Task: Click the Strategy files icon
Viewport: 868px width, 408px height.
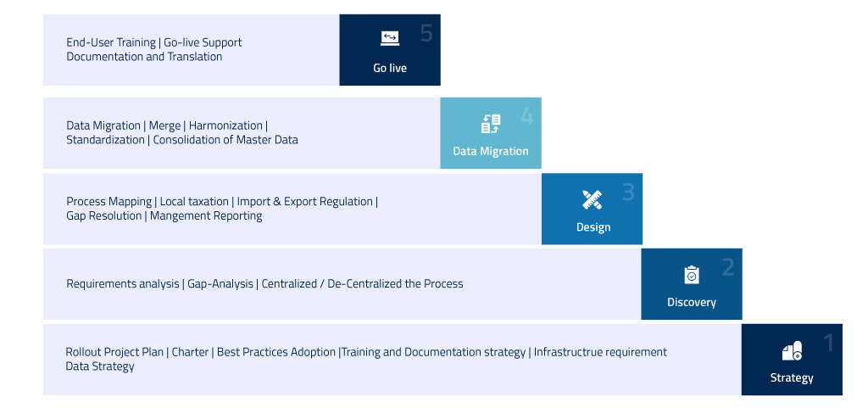Action: click(x=792, y=351)
